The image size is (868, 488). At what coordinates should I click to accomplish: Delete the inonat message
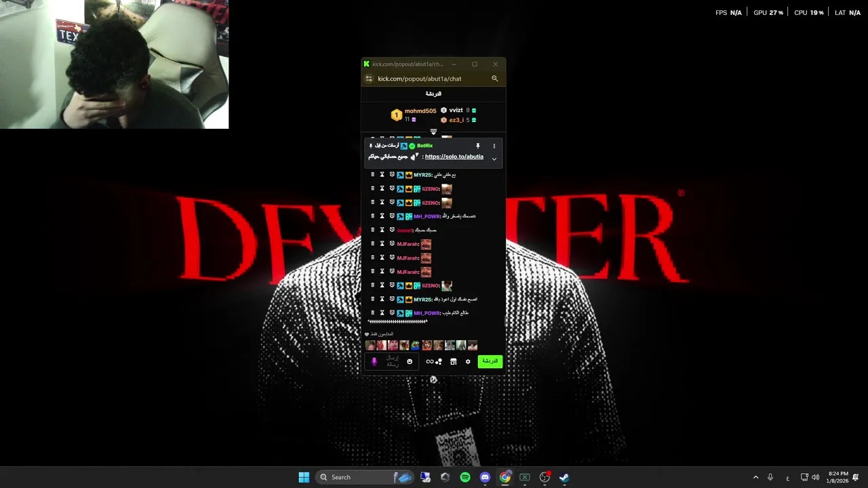[x=372, y=230]
